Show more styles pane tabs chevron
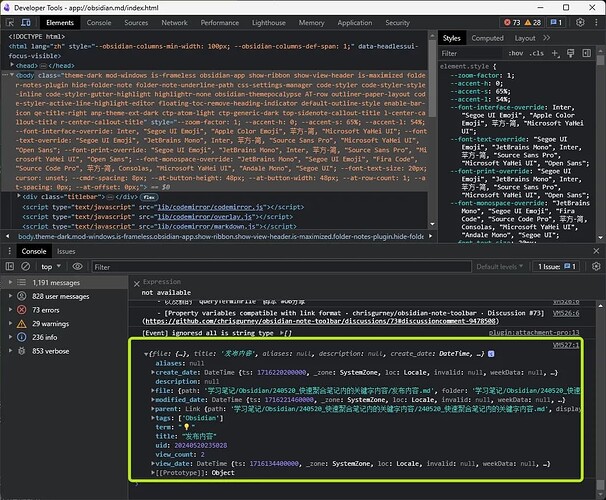This screenshot has height=500, width=606. pos(546,38)
